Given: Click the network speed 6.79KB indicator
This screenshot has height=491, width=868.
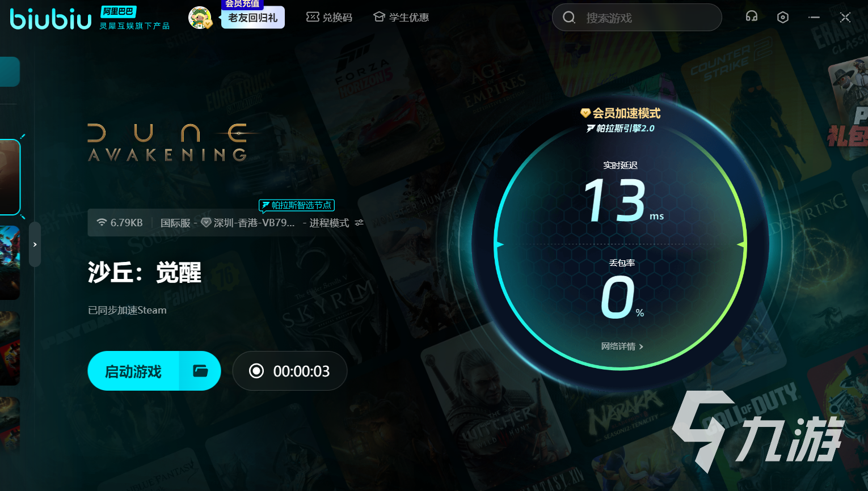Looking at the screenshot, I should click(120, 223).
